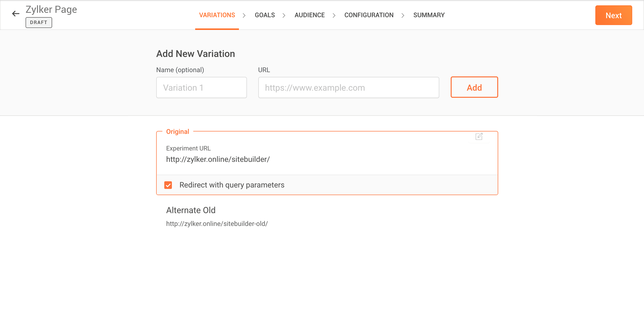Click the edit pencil icon in Original box
This screenshot has width=644, height=323.
pos(479,136)
